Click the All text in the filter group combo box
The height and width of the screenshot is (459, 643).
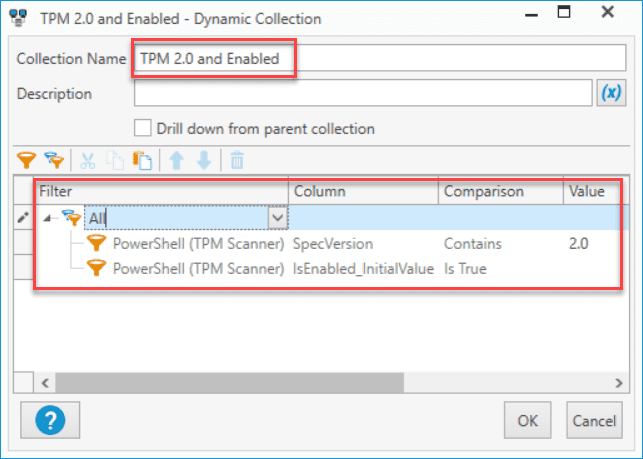97,218
